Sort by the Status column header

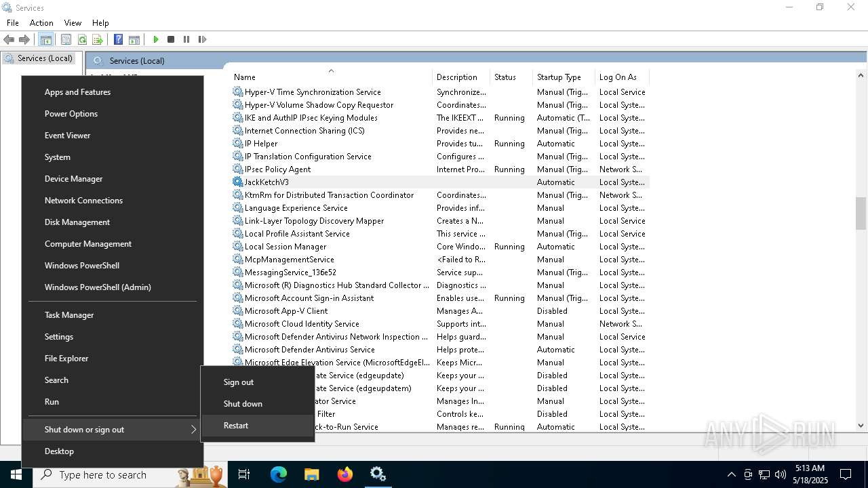(511, 77)
